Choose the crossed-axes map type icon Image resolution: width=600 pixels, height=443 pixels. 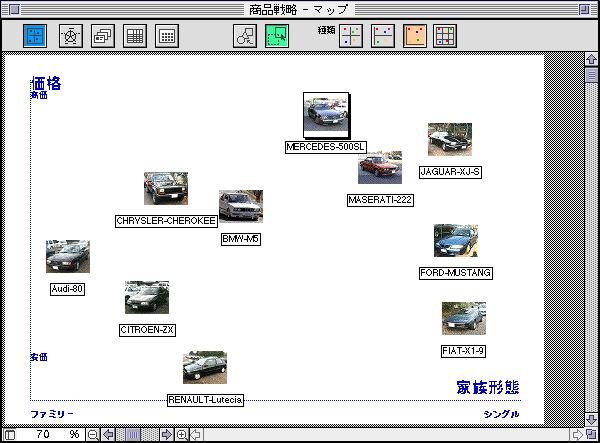point(351,36)
